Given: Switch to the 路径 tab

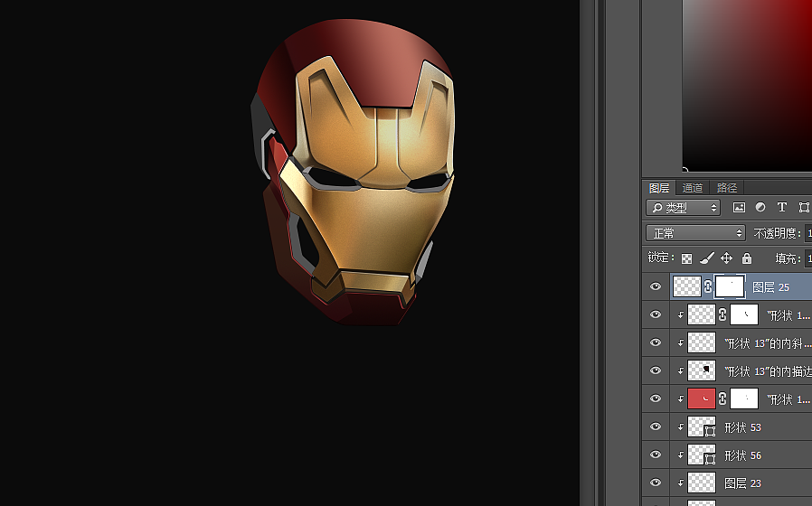Looking at the screenshot, I should (x=727, y=187).
